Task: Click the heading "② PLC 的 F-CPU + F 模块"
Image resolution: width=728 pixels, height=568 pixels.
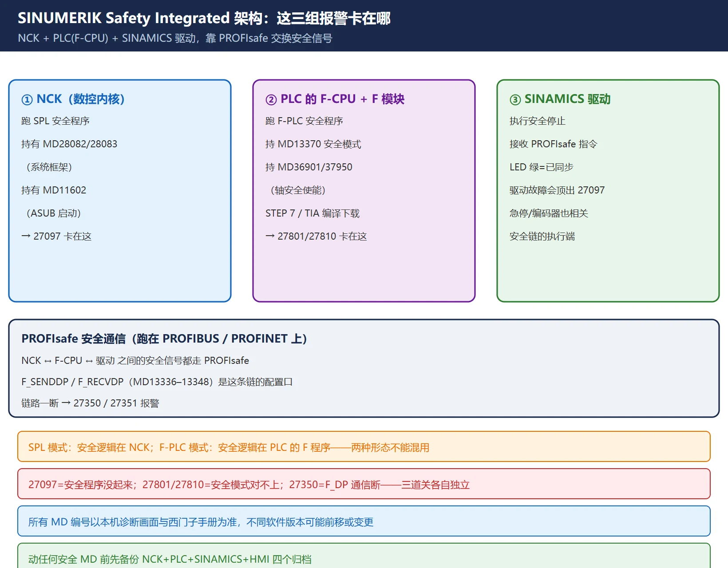Action: point(335,99)
